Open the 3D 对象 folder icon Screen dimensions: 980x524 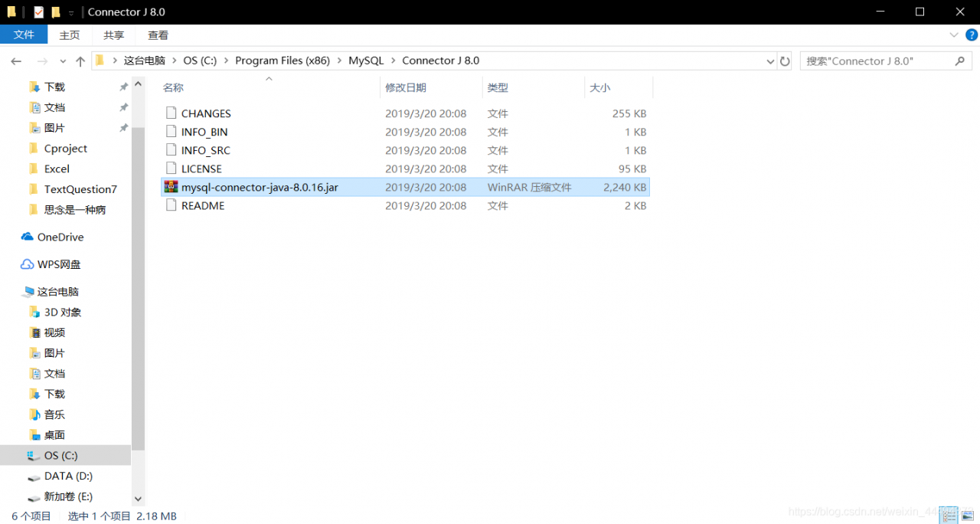coord(34,312)
